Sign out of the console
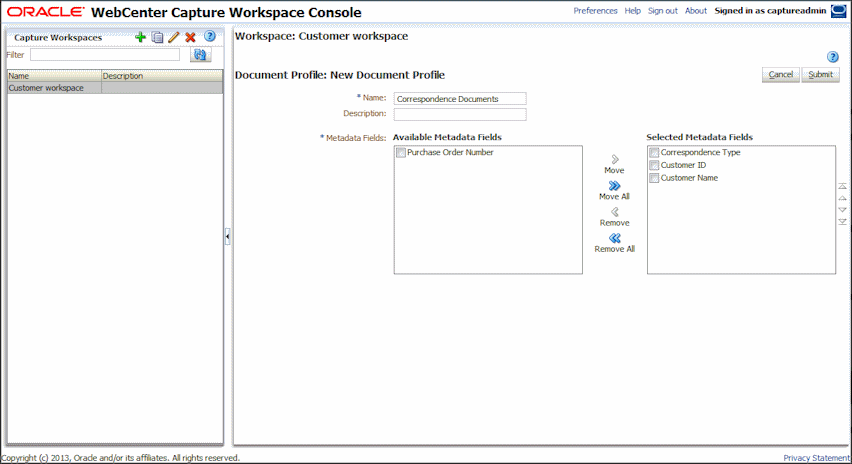The image size is (852, 464). click(662, 11)
